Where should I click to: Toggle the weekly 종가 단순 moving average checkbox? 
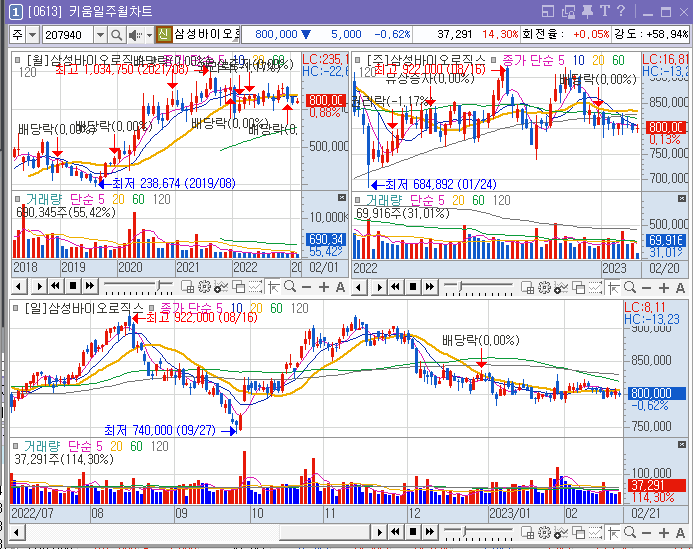[x=494, y=60]
